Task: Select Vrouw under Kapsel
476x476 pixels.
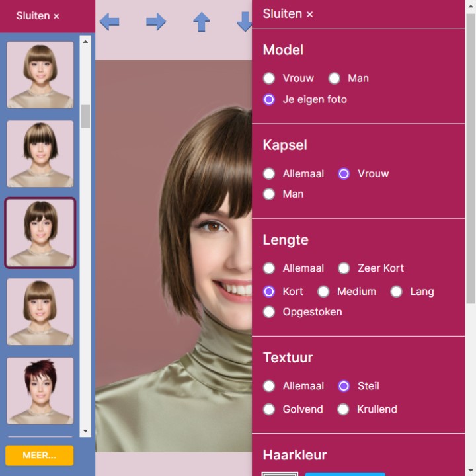Action: (x=344, y=174)
